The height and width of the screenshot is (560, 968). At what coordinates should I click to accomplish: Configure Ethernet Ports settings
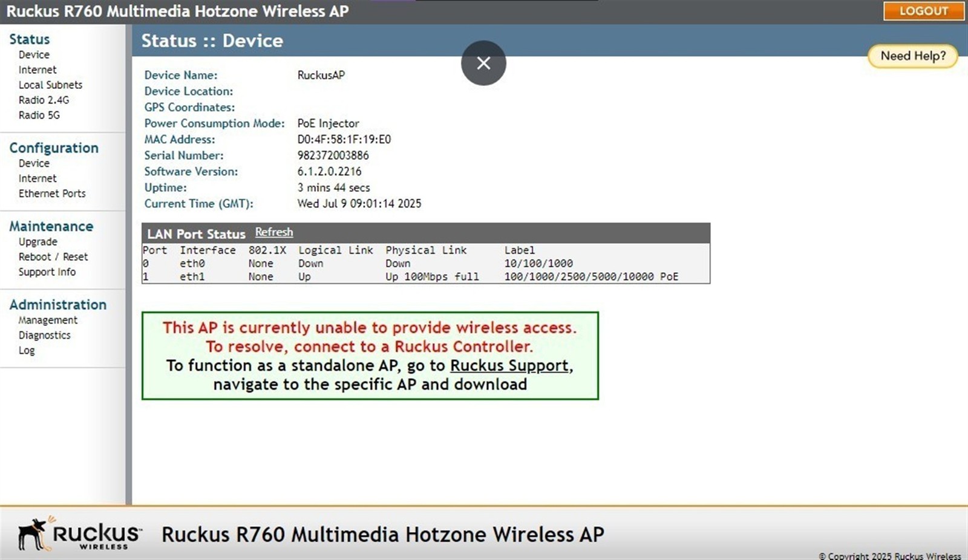click(51, 193)
